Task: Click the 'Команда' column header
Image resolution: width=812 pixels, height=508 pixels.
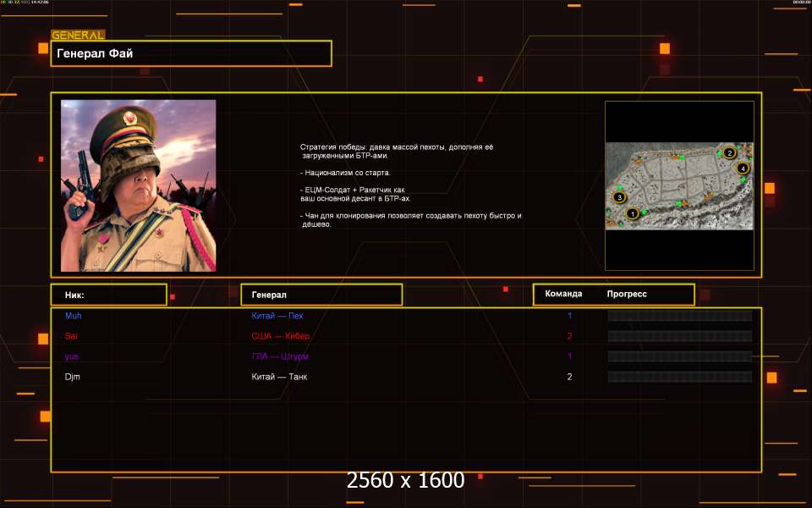Action: (x=563, y=294)
